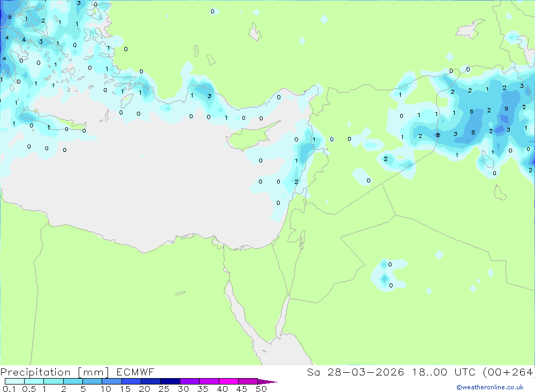Click the 15–20 mm blue legend swatch
This screenshot has height=392, width=535.
click(132, 381)
